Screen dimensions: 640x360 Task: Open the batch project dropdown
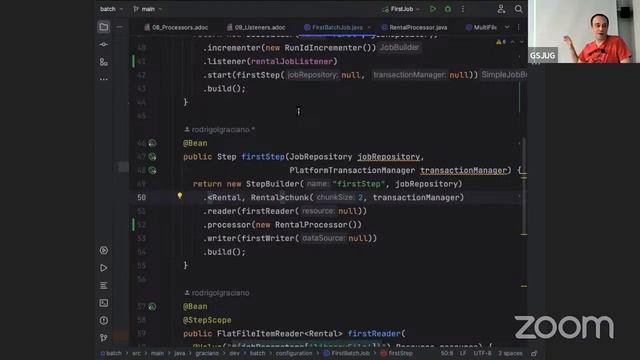pos(111,9)
